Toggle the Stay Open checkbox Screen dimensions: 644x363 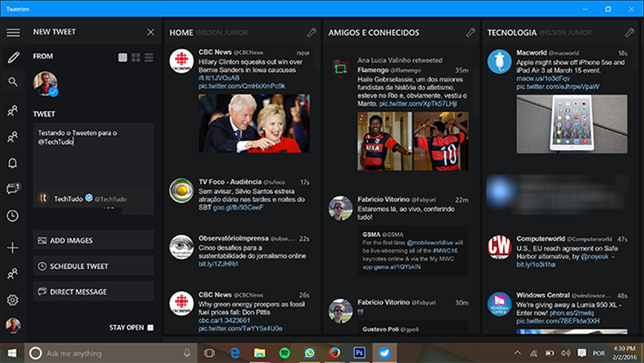[151, 327]
